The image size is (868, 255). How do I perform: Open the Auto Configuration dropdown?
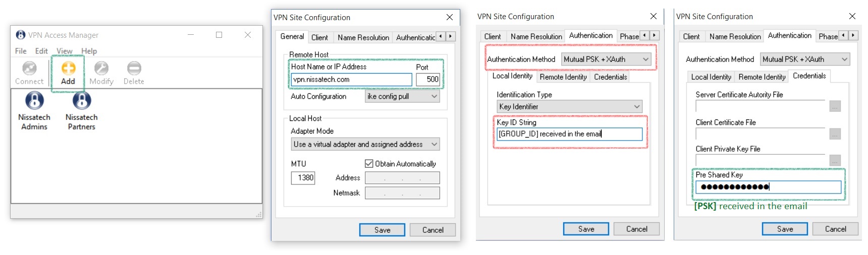coord(402,96)
